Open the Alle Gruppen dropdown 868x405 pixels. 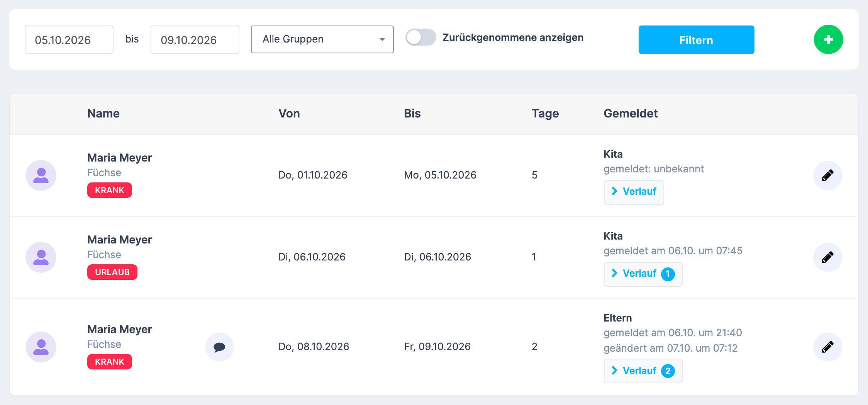[x=322, y=39]
